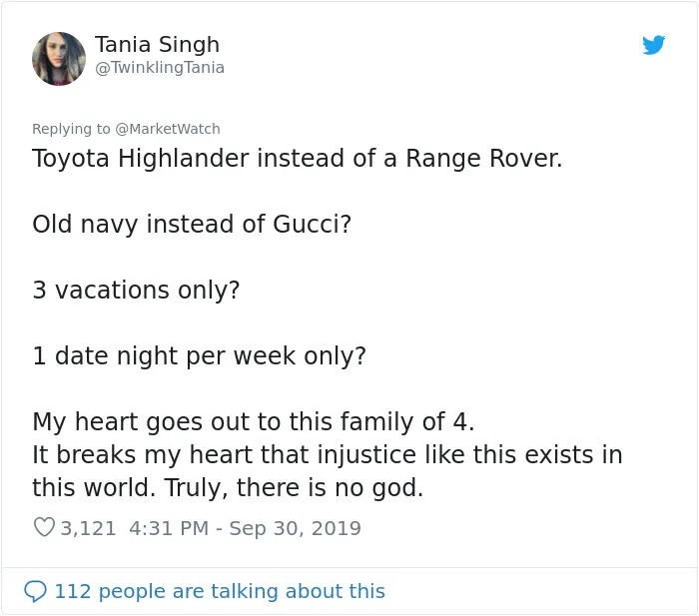View 112 people are talking about this
699x616 pixels.
click(220, 591)
